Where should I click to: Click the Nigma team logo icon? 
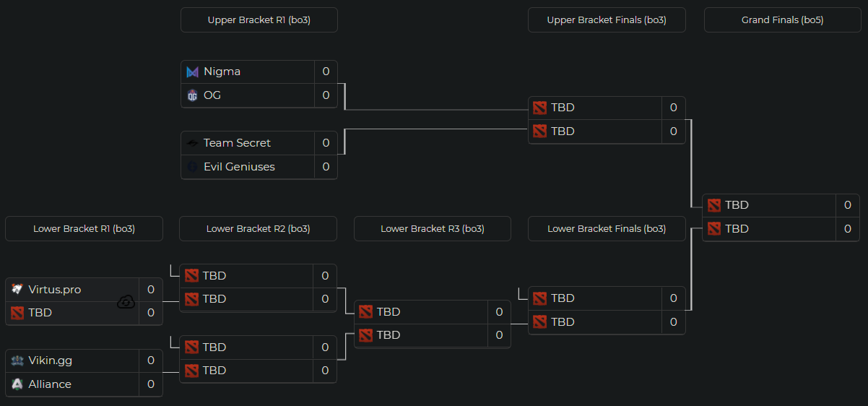[192, 72]
